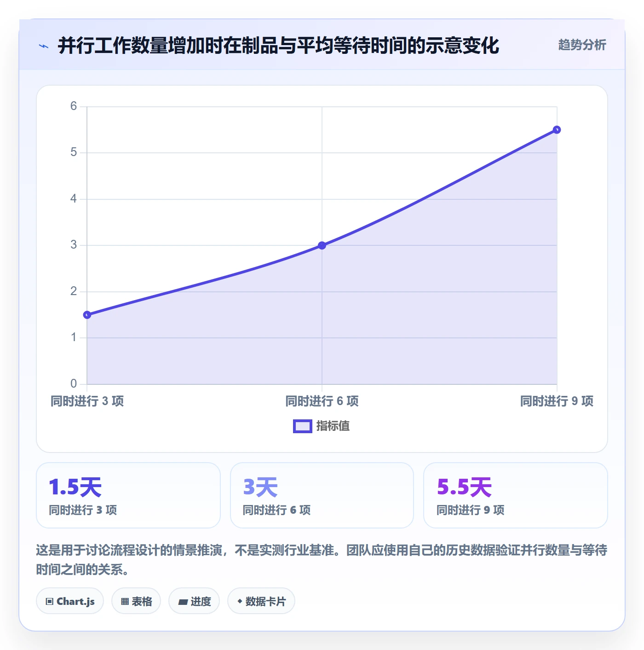
Task: Click the x-axis label 同时进行 6 项
Action: click(x=322, y=401)
